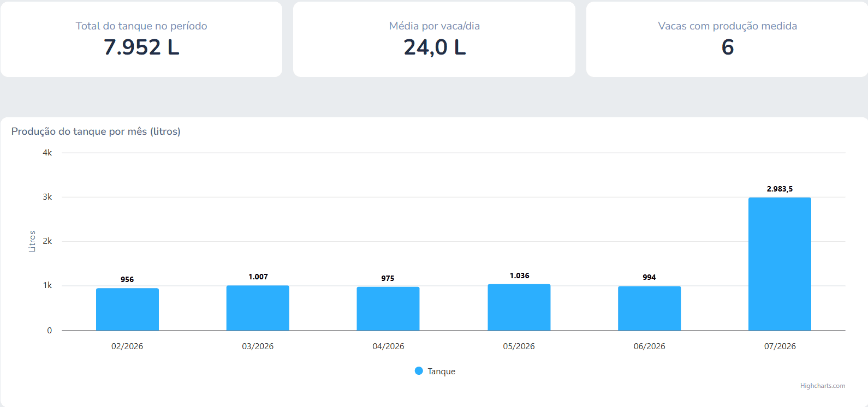868x407 pixels.
Task: Click the 05/2026 production bar
Action: click(519, 307)
